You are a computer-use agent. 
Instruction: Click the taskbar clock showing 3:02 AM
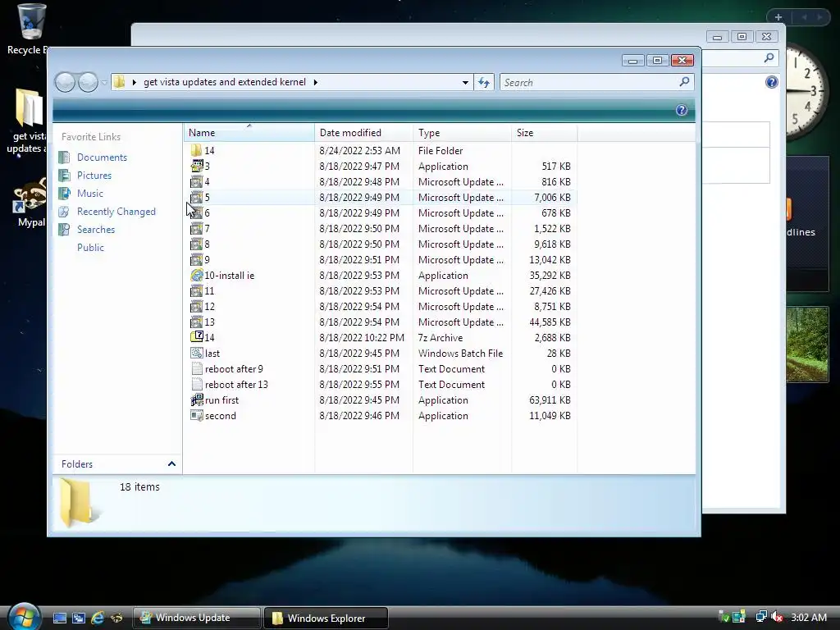pyautogui.click(x=808, y=617)
